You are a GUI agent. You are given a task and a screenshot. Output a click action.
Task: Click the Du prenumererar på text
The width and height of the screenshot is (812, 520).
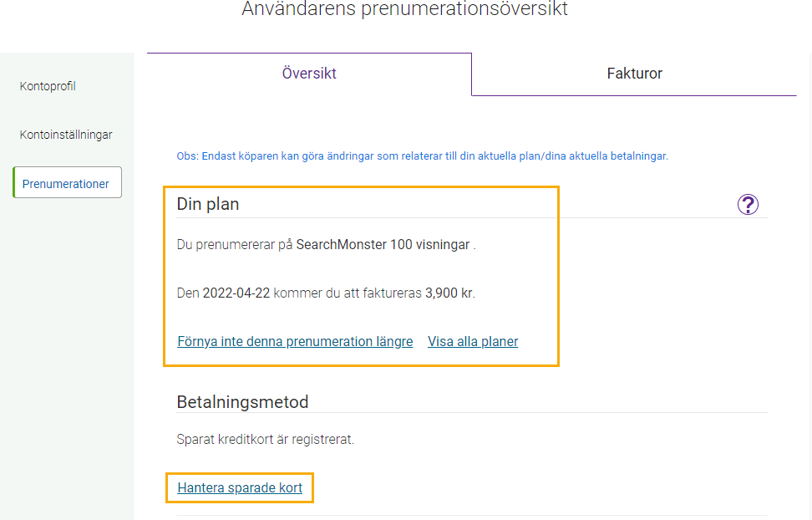(235, 245)
